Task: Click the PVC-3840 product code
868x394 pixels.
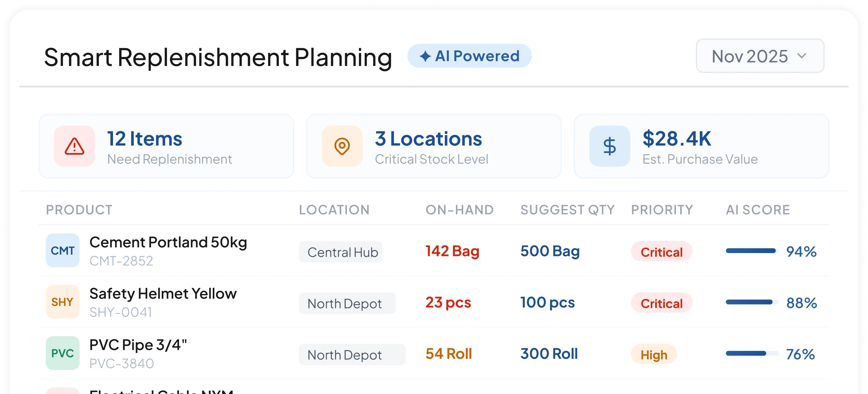Action: pos(122,364)
